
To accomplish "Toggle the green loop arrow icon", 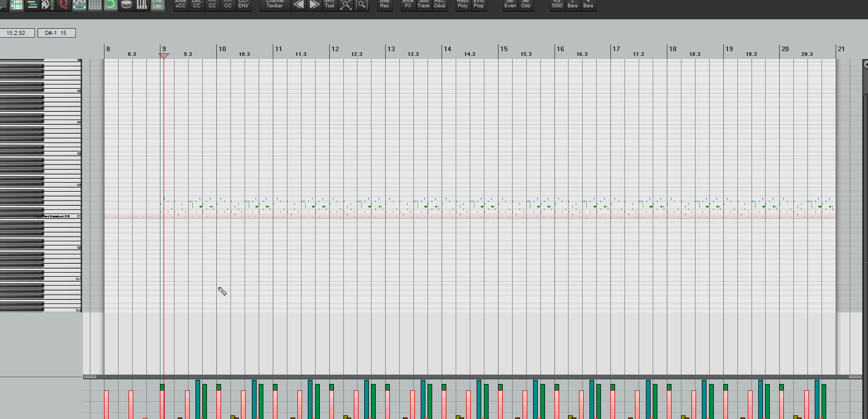I will click(x=110, y=5).
